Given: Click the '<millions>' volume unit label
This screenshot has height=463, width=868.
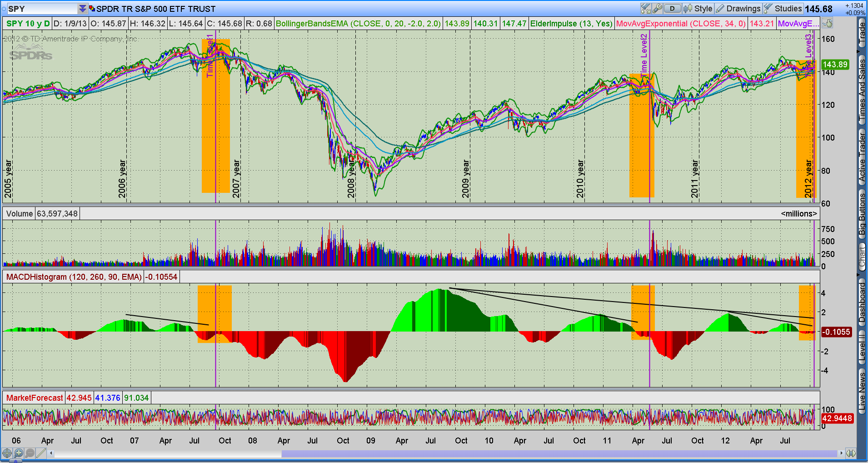Looking at the screenshot, I should click(x=799, y=214).
